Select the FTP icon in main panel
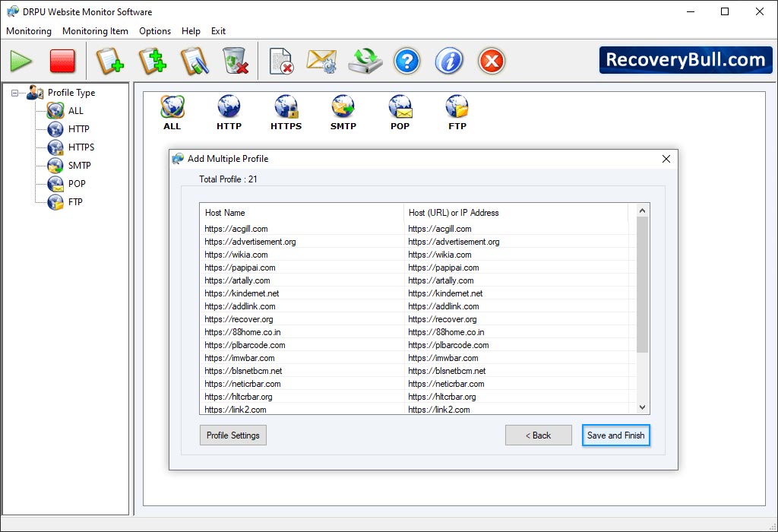Image resolution: width=778 pixels, height=532 pixels. pos(457,112)
